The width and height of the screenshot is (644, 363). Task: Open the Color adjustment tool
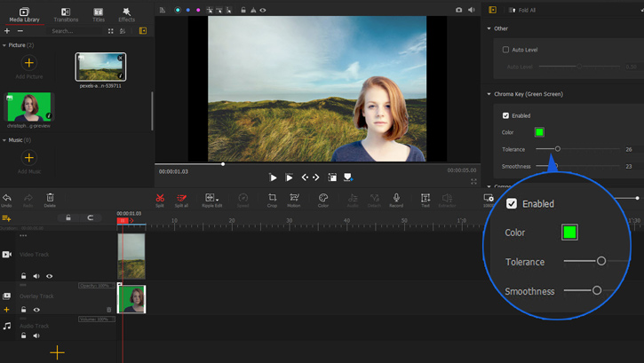323,198
